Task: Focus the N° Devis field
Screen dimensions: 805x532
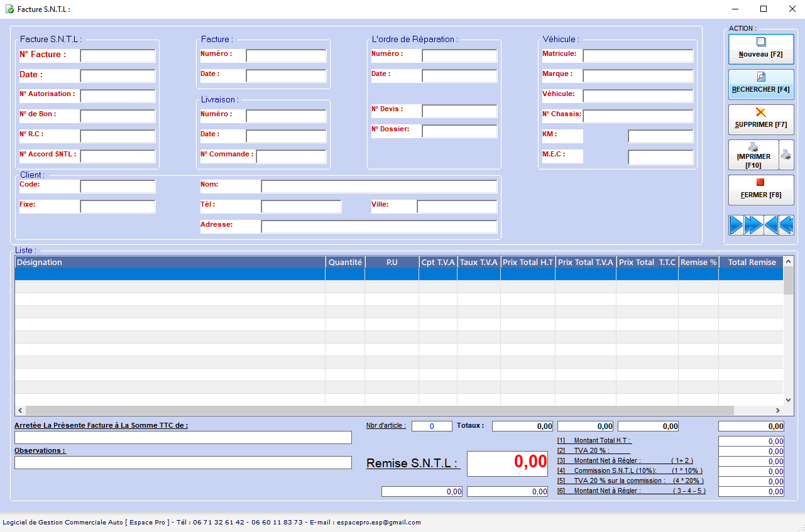Action: pos(459,111)
